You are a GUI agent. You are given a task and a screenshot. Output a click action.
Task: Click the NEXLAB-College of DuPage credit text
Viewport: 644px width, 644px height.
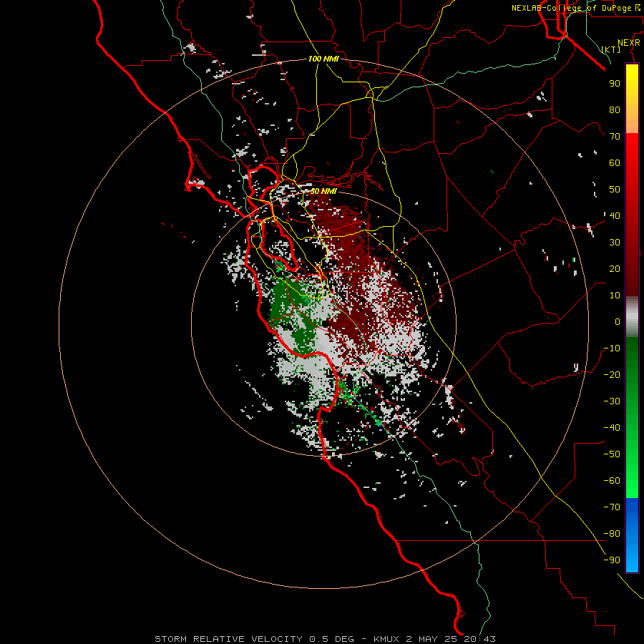pos(576,8)
